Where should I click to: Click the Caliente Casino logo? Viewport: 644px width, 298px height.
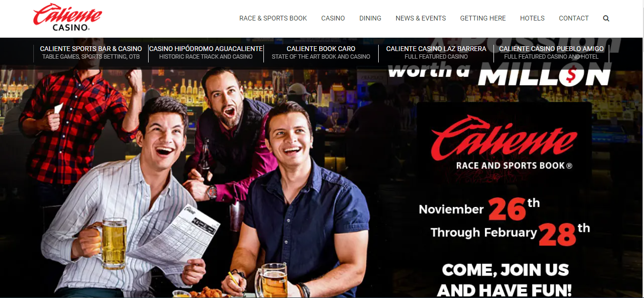pyautogui.click(x=68, y=17)
